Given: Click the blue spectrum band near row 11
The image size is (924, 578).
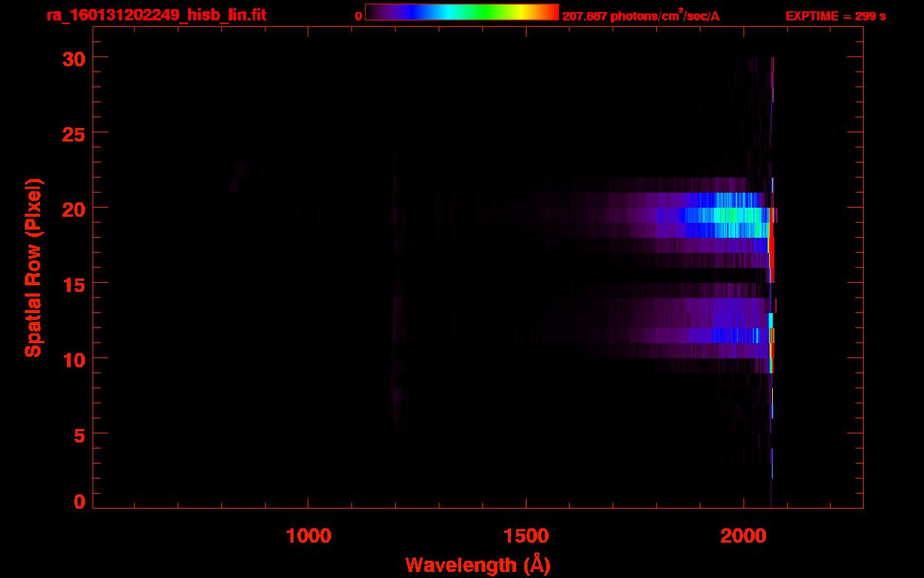Looking at the screenshot, I should coord(730,335).
